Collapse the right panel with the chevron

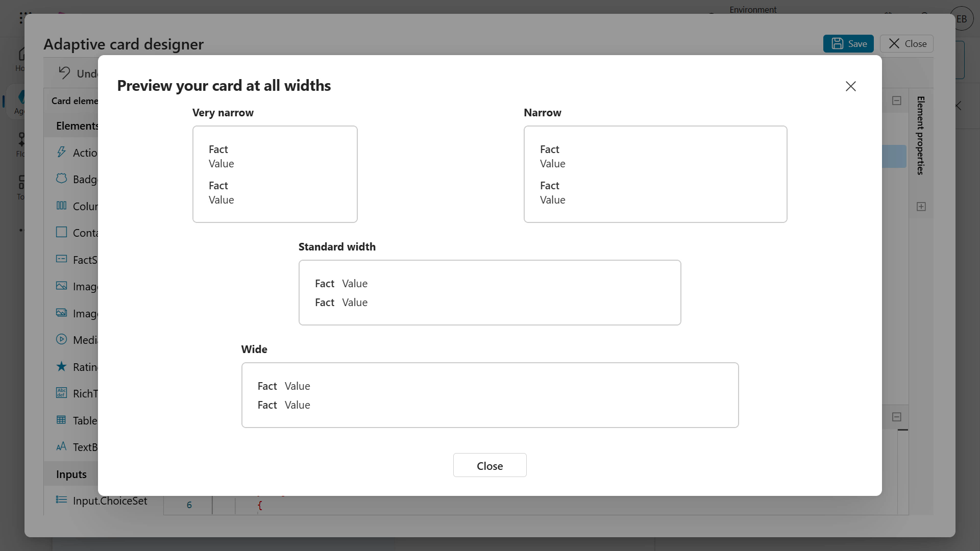click(958, 106)
